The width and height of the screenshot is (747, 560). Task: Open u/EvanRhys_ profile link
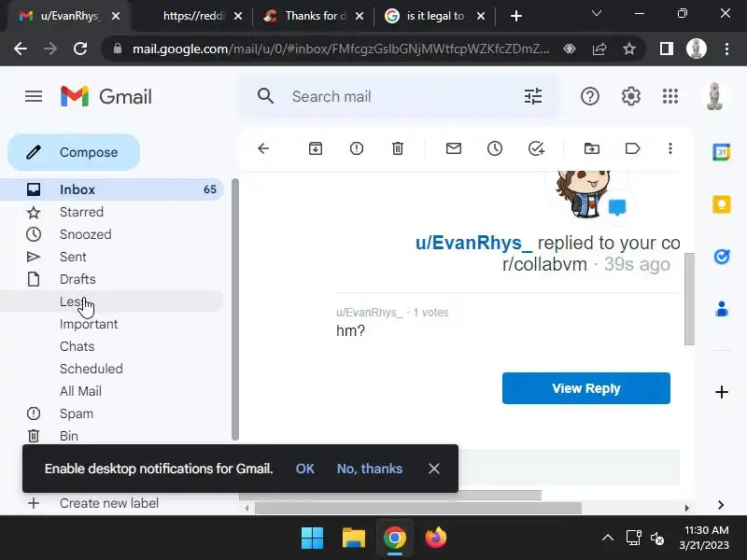(x=473, y=243)
